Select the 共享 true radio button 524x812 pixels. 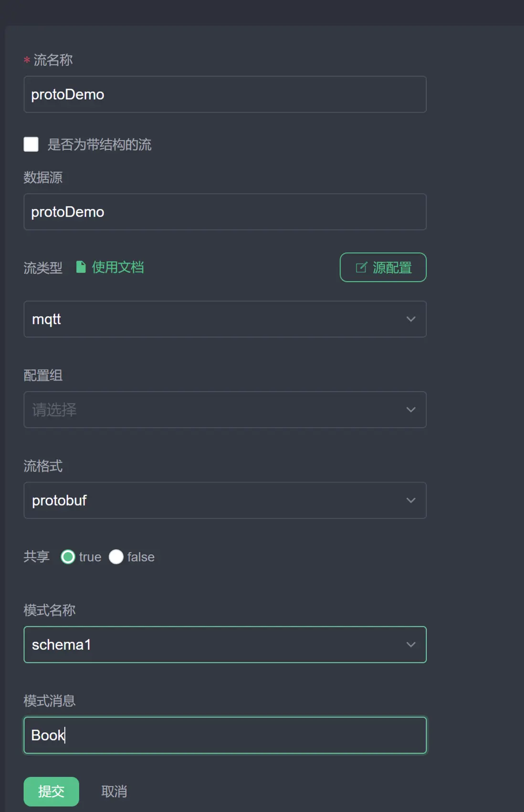click(68, 557)
